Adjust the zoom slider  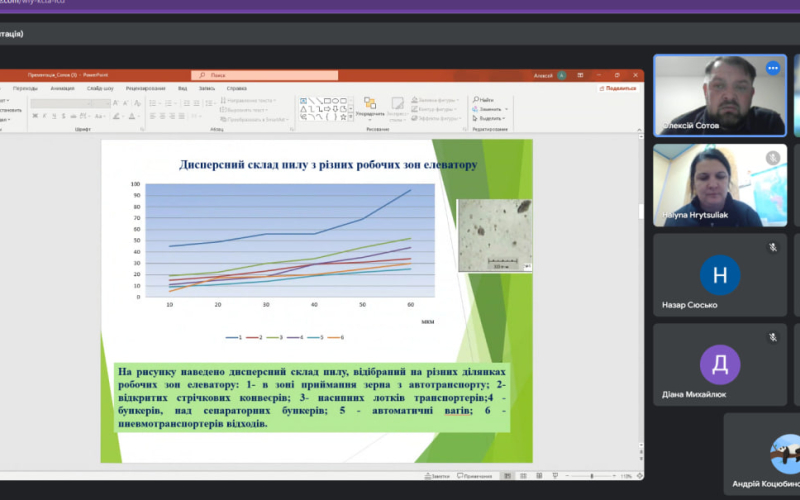click(591, 476)
